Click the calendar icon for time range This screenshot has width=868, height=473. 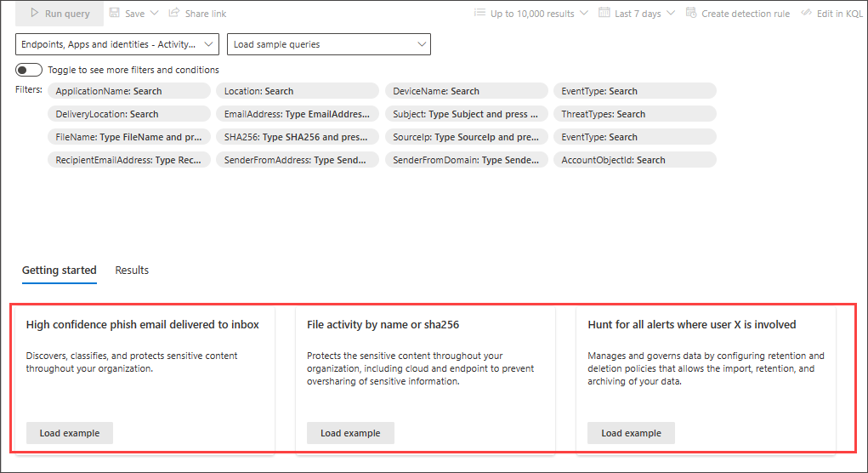click(x=604, y=13)
